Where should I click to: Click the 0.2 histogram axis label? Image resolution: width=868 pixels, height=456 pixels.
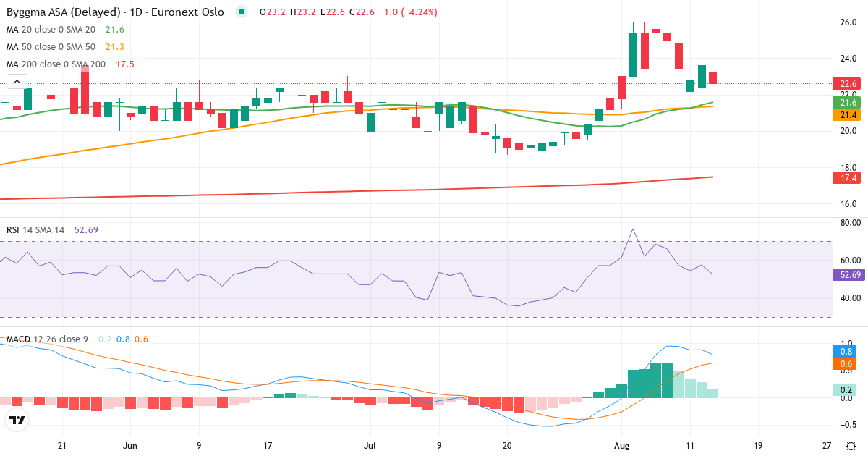click(x=846, y=389)
